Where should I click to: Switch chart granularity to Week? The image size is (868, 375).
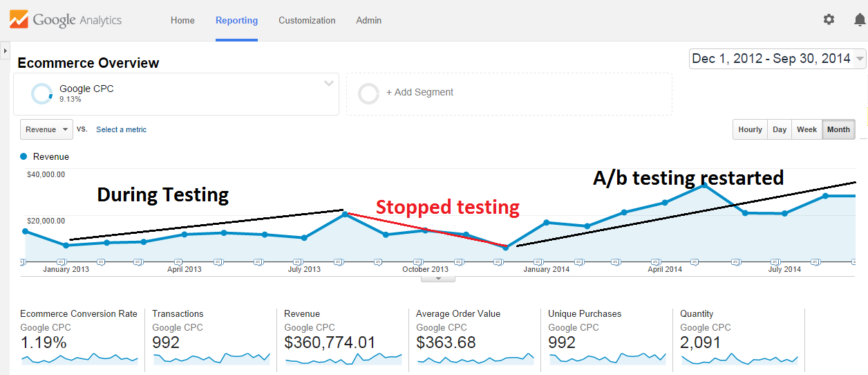(x=806, y=129)
